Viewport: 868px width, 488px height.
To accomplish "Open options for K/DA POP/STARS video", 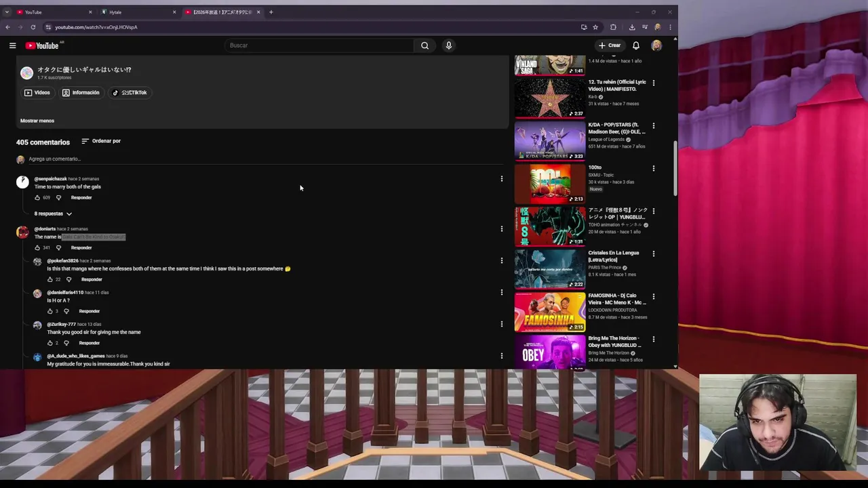I will click(654, 125).
